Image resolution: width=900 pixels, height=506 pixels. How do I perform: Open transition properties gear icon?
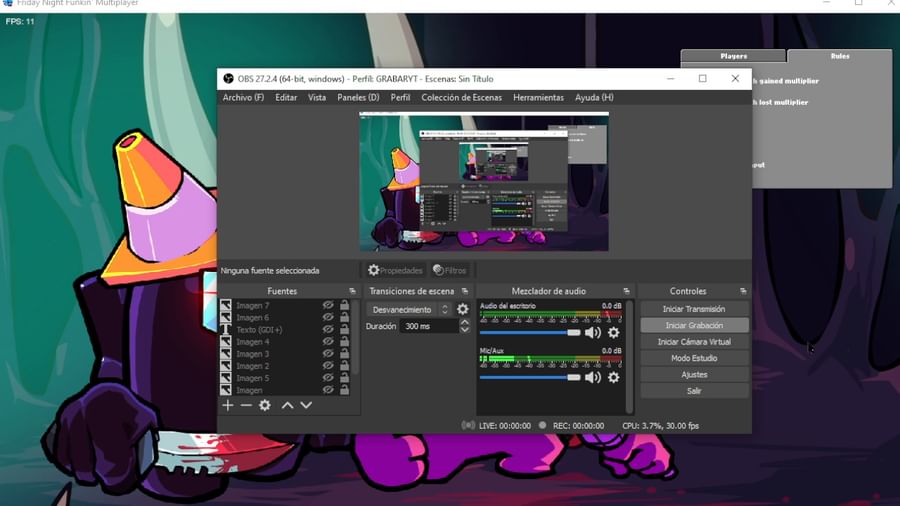[x=463, y=310]
